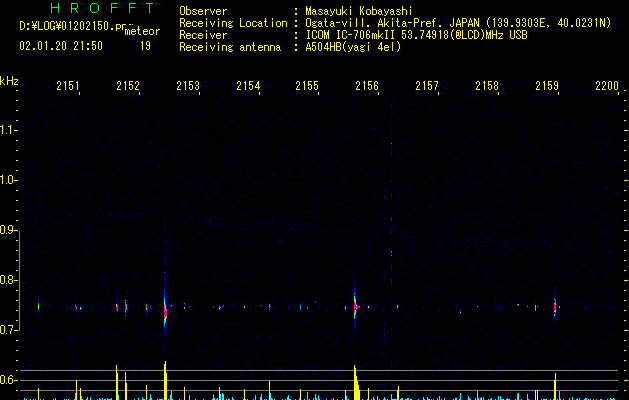Click the 2200 time marker
The width and height of the screenshot is (629, 400).
pos(607,86)
